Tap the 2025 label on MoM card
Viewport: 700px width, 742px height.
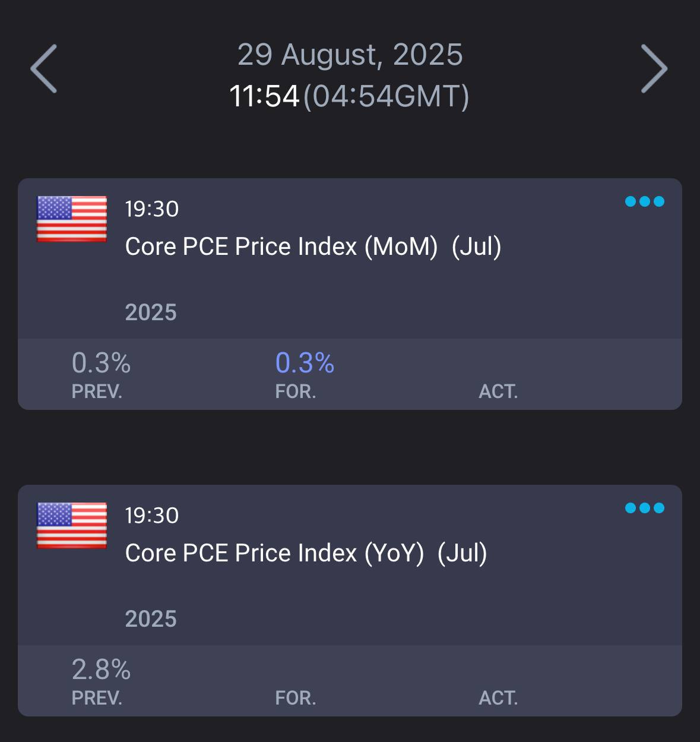point(151,312)
